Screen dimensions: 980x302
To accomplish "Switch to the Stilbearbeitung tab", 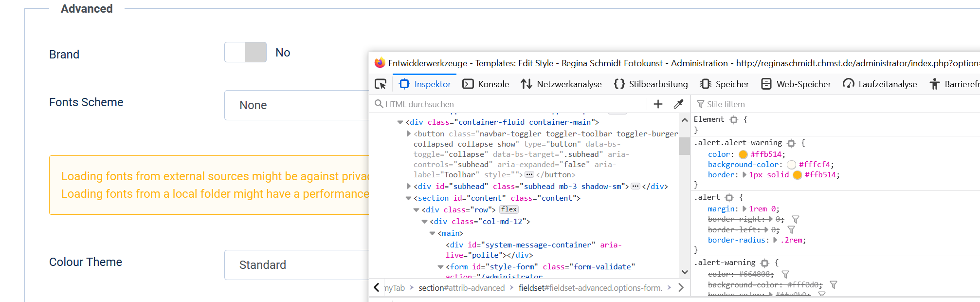I will point(651,84).
